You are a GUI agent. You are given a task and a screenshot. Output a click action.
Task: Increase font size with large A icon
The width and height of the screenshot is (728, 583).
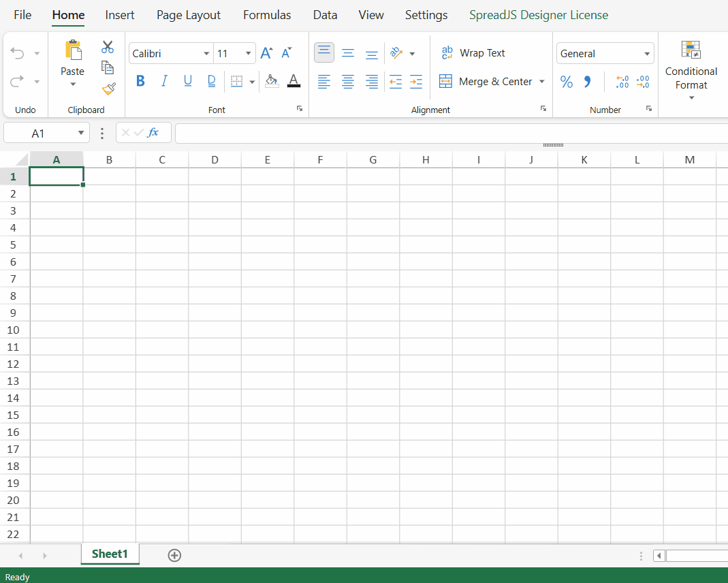pyautogui.click(x=266, y=53)
